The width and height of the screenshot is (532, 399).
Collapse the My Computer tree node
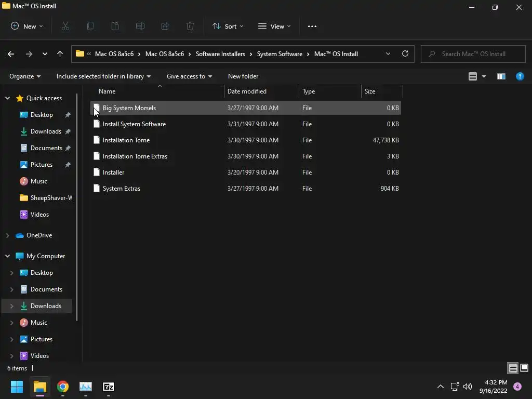coord(7,256)
